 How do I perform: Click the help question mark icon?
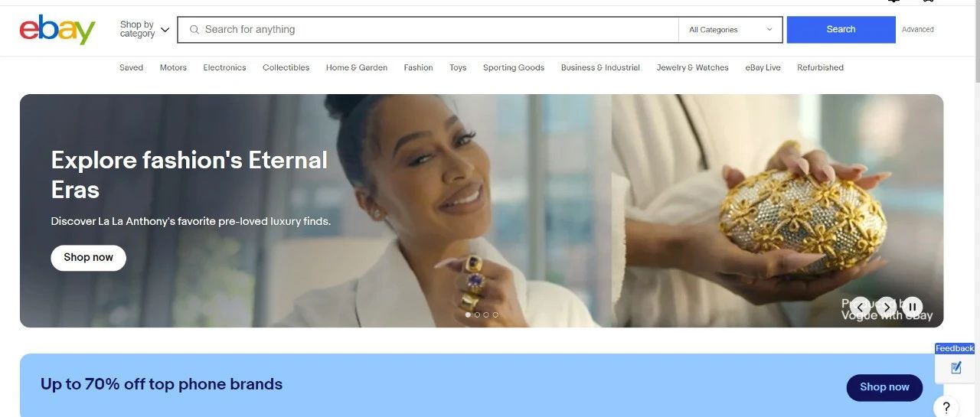(x=946, y=407)
